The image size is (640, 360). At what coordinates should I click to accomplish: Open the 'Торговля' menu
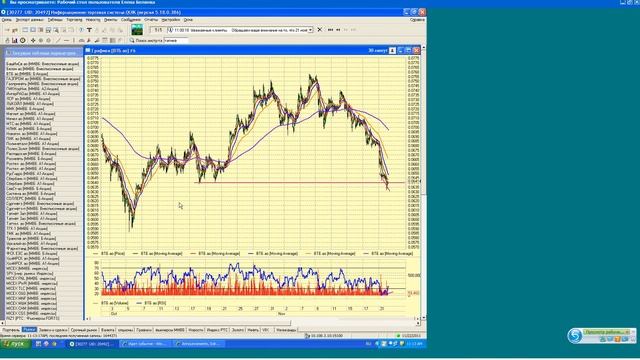74,20
